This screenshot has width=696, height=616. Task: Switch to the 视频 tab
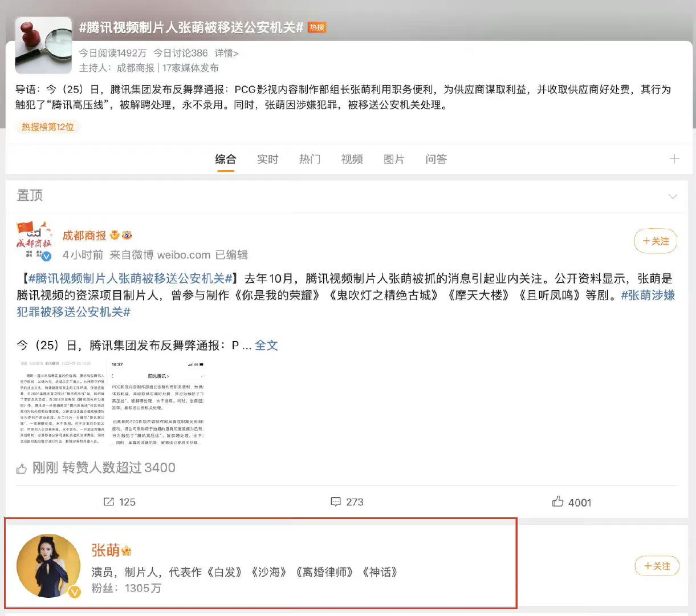[x=352, y=159]
